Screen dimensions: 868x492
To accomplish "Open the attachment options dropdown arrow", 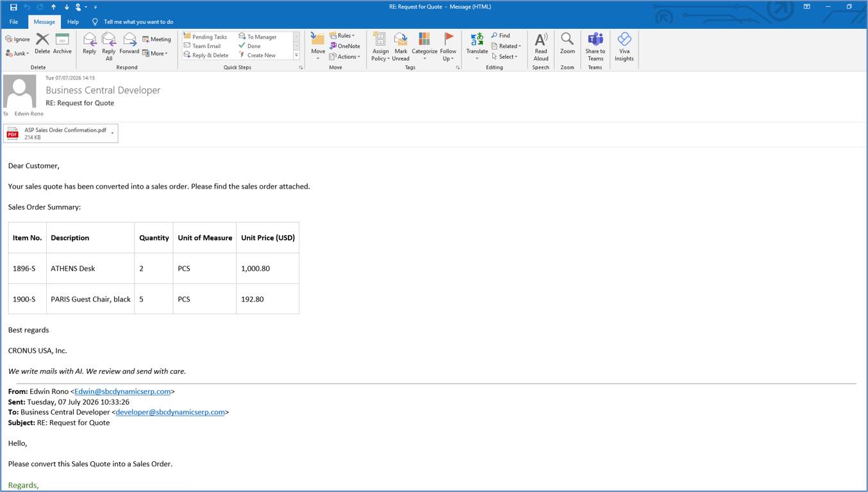I will [113, 133].
